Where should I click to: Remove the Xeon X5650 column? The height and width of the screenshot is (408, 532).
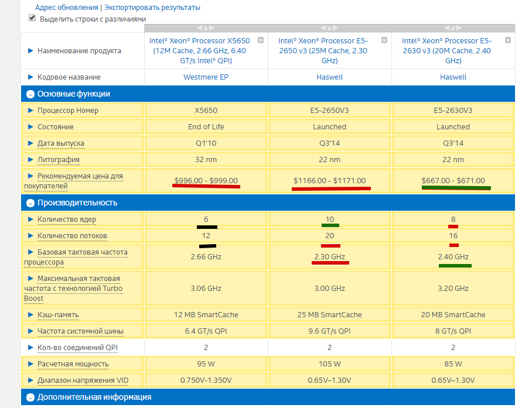[261, 40]
